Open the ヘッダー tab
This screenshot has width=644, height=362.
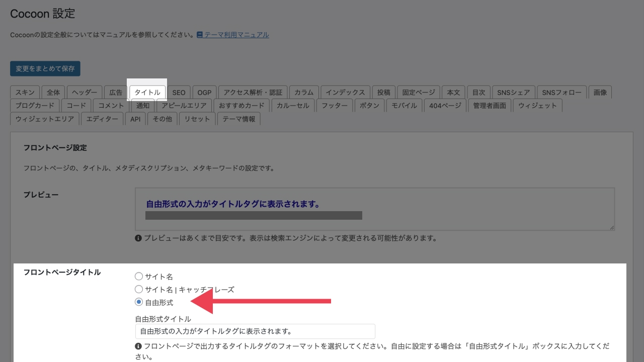coord(85,93)
